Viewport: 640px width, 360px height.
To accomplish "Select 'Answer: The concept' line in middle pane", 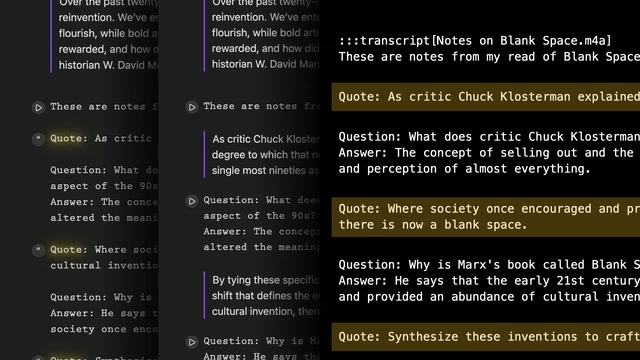I will point(262,231).
